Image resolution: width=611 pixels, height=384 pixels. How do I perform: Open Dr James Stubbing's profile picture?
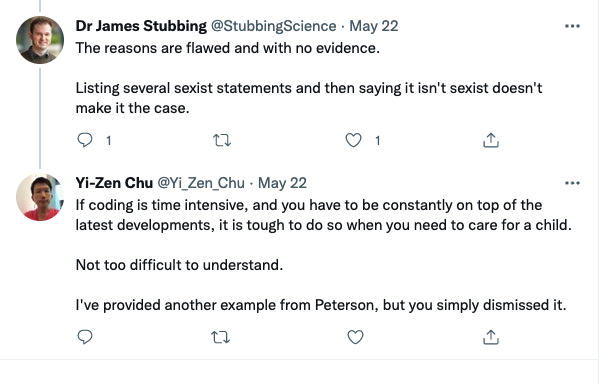[x=40, y=40]
